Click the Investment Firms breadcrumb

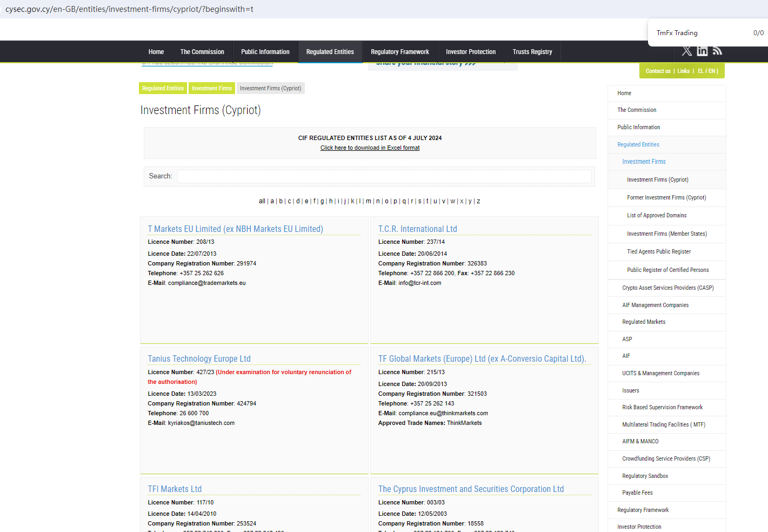[211, 88]
